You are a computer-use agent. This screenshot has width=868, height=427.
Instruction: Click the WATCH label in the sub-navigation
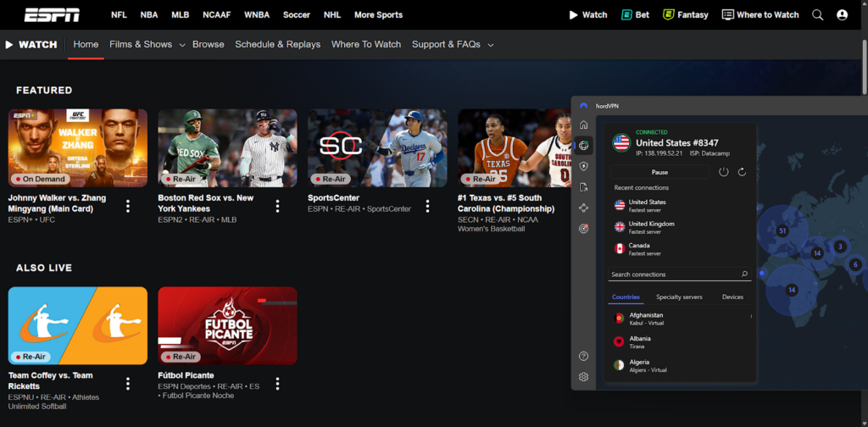[37, 45]
